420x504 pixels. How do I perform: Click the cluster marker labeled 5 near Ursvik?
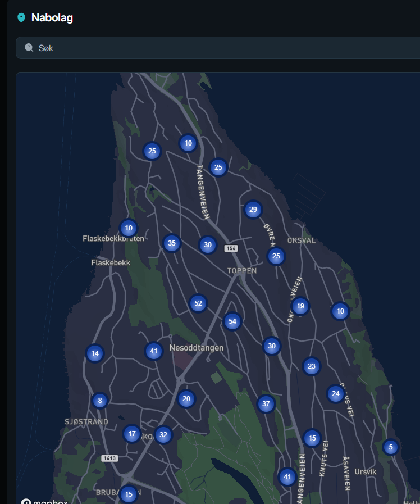[x=390, y=447]
